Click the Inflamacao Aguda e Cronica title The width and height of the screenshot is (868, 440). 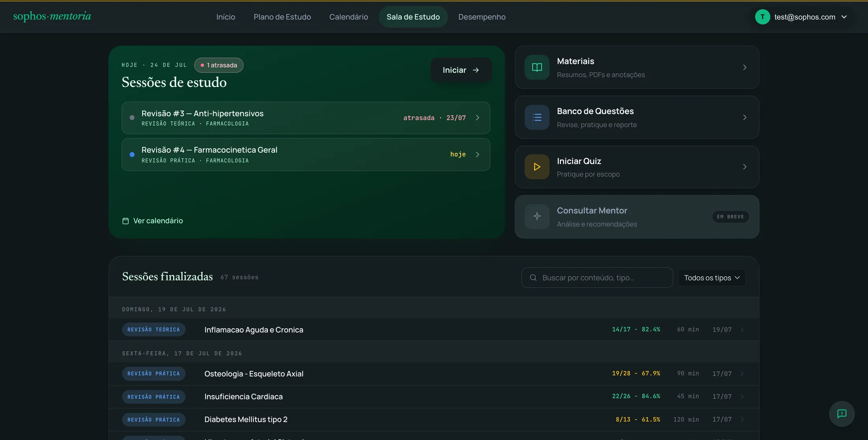click(254, 330)
